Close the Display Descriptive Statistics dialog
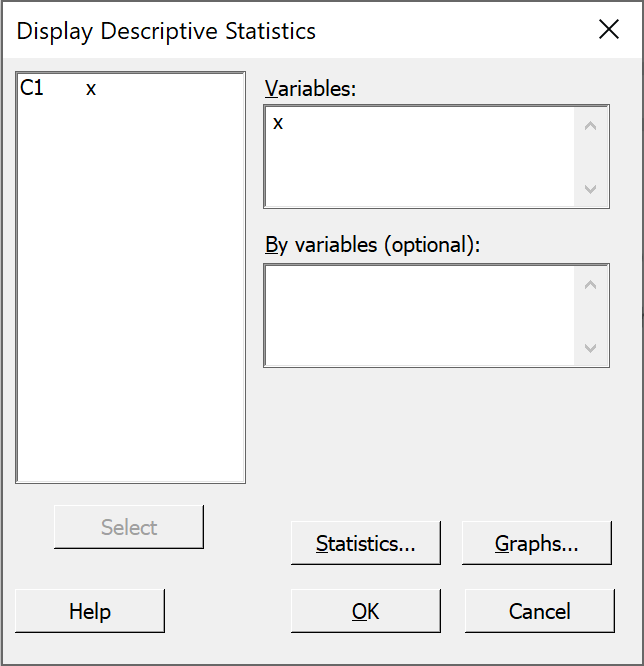644x666 pixels. click(x=609, y=30)
